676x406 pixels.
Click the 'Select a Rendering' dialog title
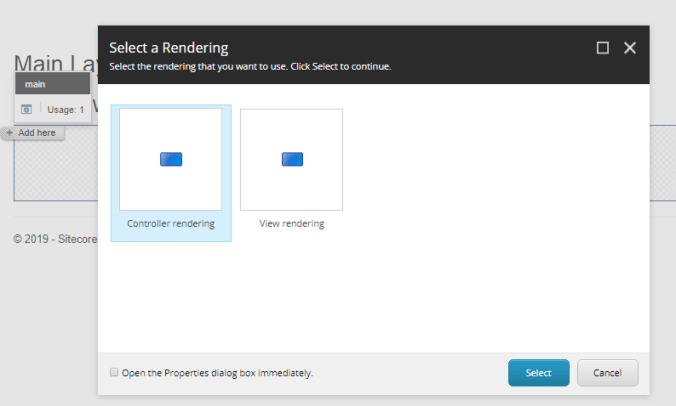pos(169,48)
